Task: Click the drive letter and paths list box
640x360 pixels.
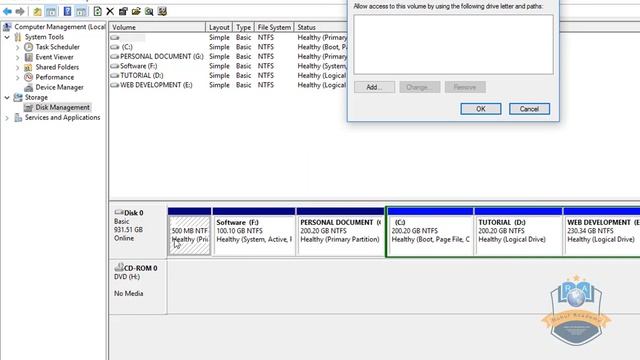Action: (x=453, y=45)
